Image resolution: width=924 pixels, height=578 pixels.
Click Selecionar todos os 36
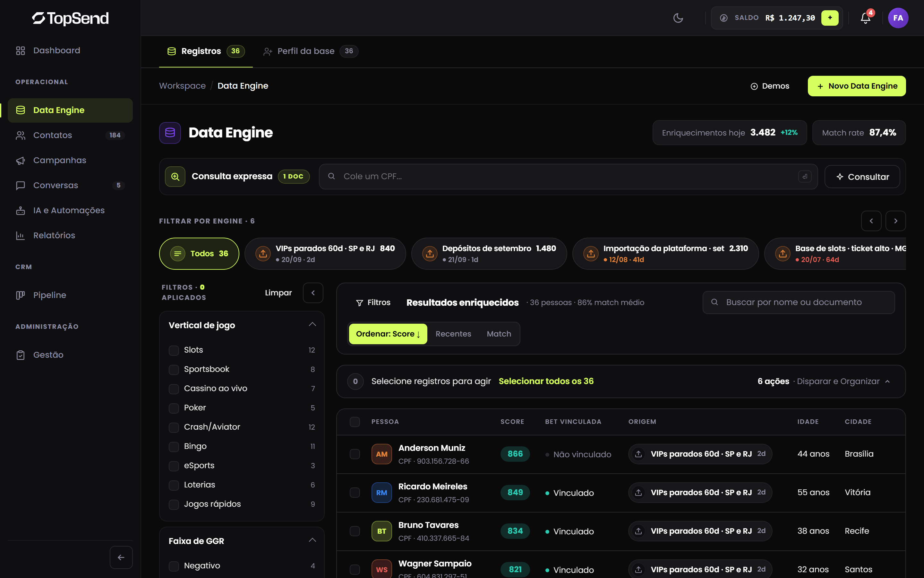tap(546, 381)
